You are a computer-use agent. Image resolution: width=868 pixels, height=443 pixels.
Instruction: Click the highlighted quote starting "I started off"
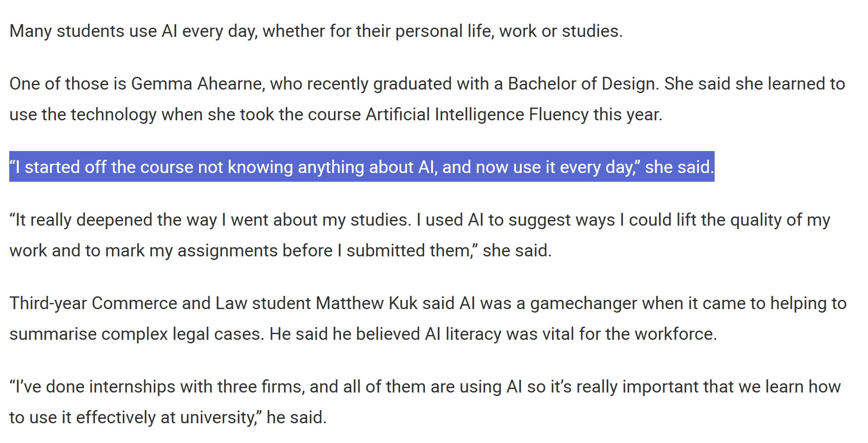tap(362, 167)
